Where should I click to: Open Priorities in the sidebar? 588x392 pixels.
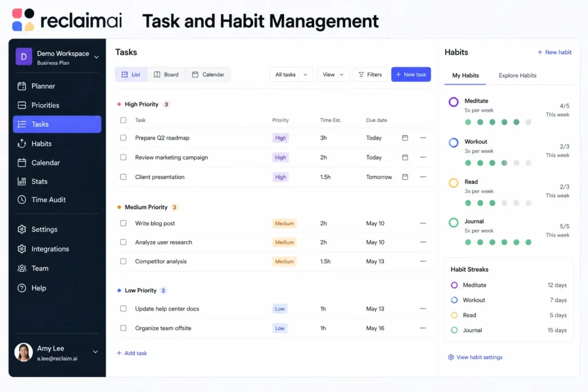(57, 105)
